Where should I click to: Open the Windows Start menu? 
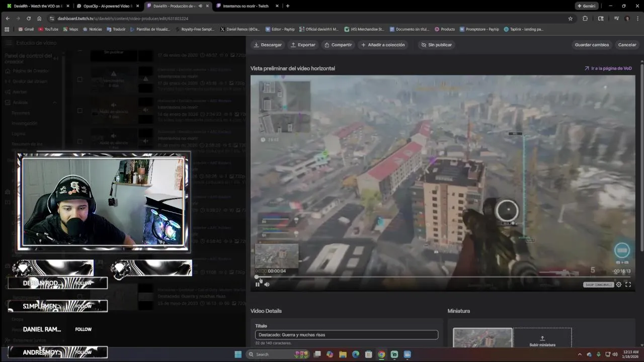click(238, 354)
